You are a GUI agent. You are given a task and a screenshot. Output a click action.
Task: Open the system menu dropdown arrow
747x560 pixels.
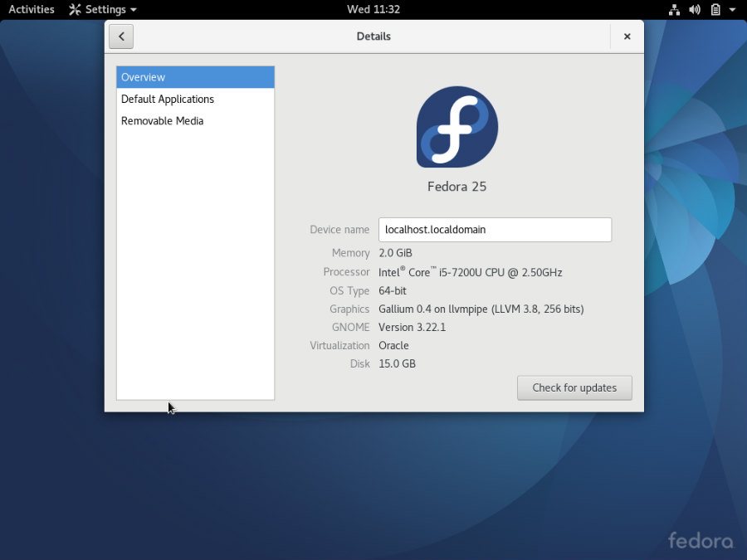coord(732,10)
